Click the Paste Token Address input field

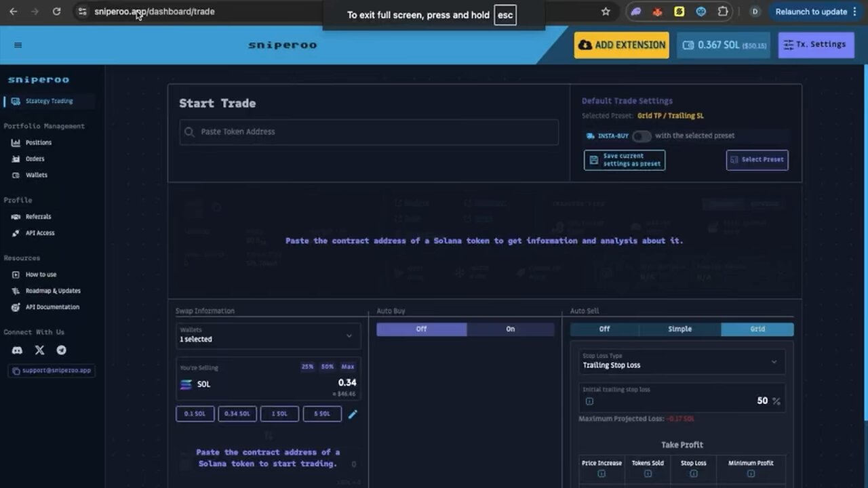(369, 132)
